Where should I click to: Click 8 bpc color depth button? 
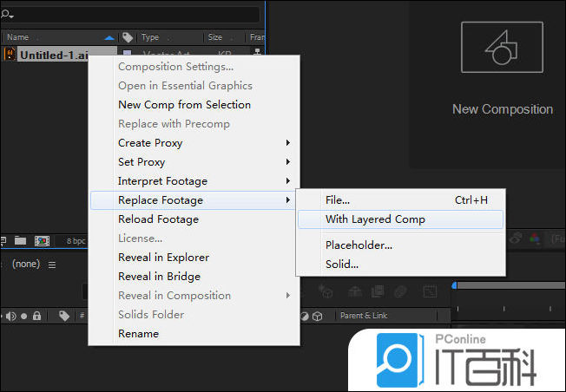[75, 240]
